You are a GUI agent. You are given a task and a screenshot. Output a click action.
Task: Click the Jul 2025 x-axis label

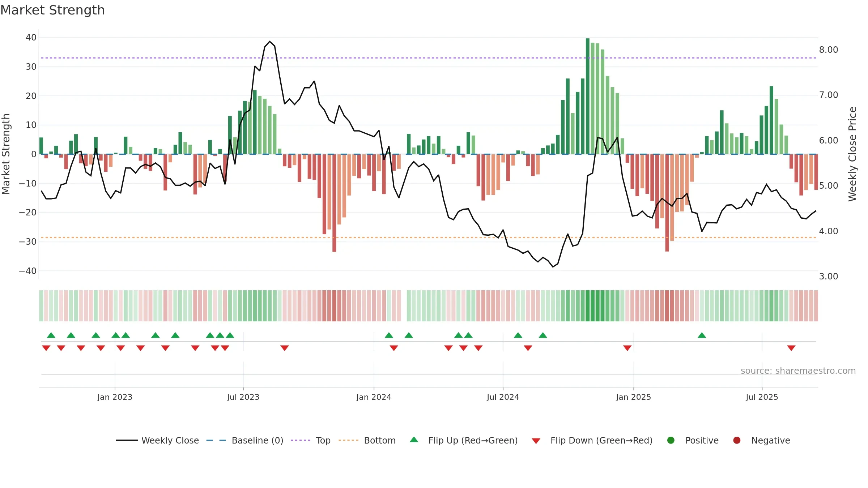pyautogui.click(x=762, y=397)
